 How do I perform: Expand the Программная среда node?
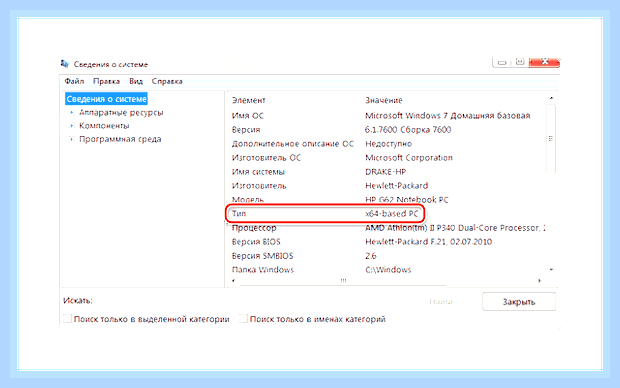tap(72, 139)
